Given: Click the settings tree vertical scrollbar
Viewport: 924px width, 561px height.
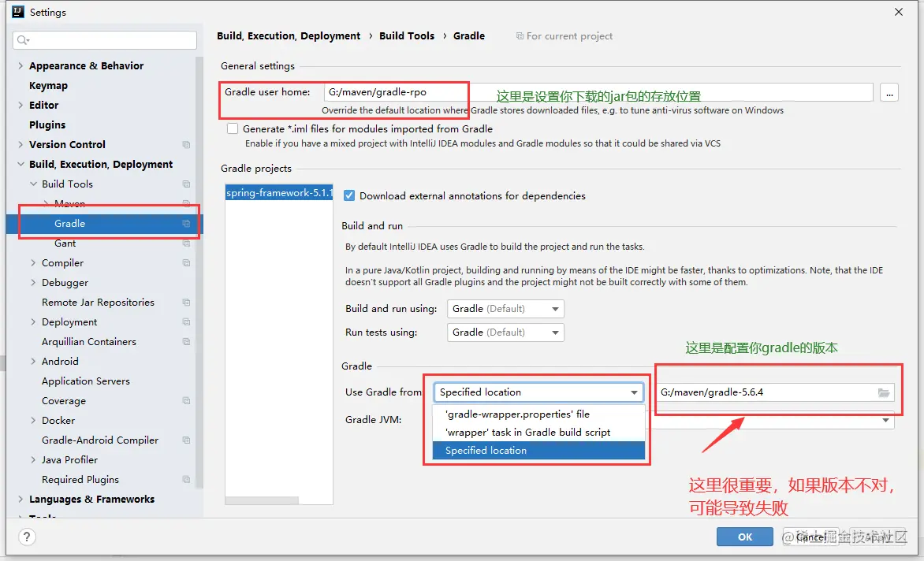Looking at the screenshot, I should (x=199, y=272).
